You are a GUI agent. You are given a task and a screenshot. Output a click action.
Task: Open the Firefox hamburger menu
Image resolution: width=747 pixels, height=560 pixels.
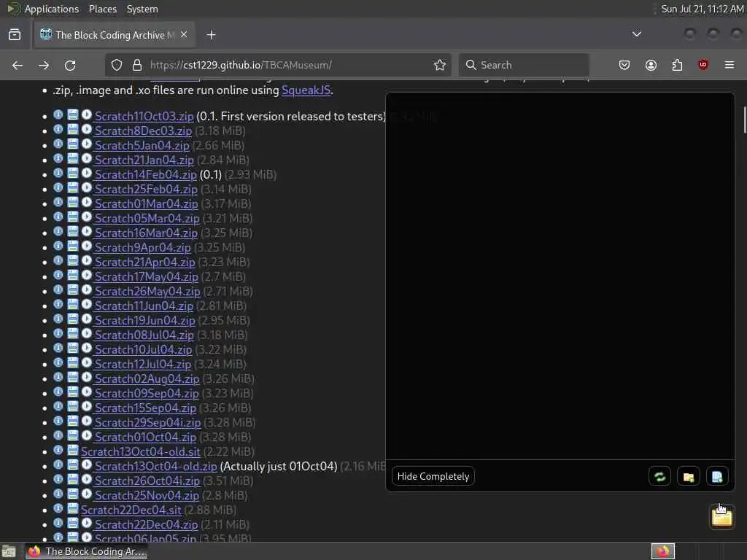tap(729, 65)
